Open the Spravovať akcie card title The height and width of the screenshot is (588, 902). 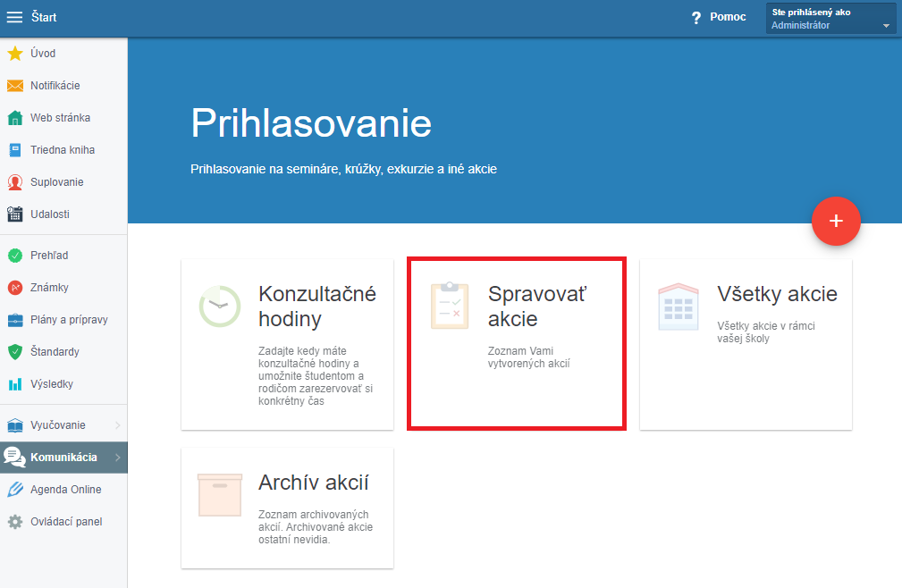(536, 307)
